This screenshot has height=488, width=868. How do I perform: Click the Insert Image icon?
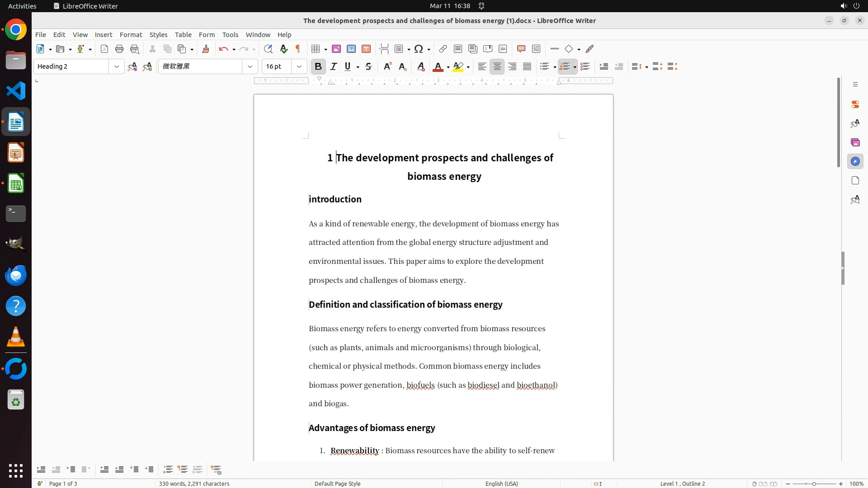(336, 49)
